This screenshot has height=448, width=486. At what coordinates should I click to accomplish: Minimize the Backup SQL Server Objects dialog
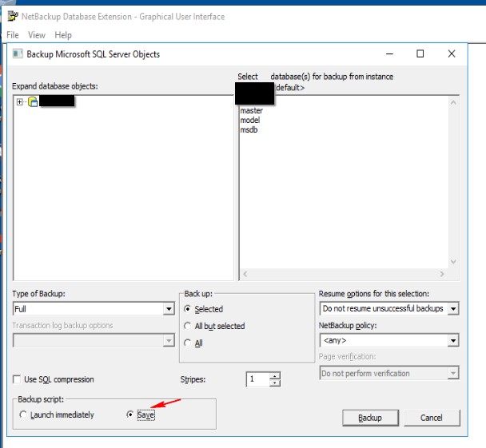click(x=389, y=54)
